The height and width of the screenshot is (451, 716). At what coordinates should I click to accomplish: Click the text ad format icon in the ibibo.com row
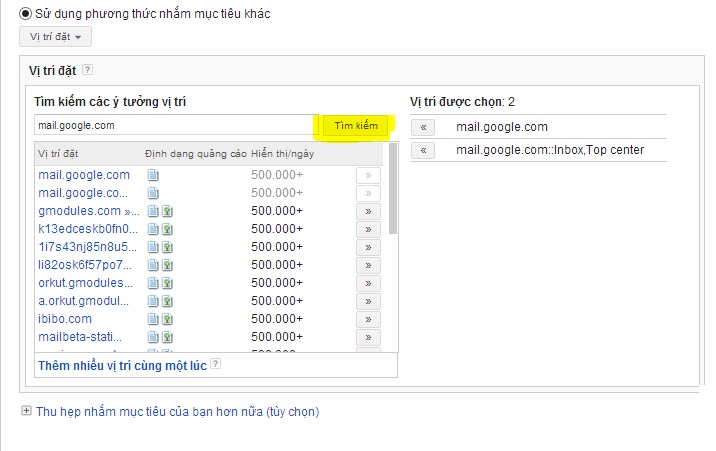click(153, 319)
